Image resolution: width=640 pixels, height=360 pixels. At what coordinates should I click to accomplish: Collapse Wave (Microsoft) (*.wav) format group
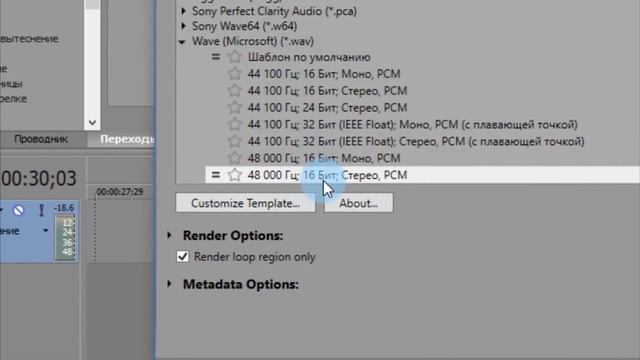pyautogui.click(x=182, y=42)
